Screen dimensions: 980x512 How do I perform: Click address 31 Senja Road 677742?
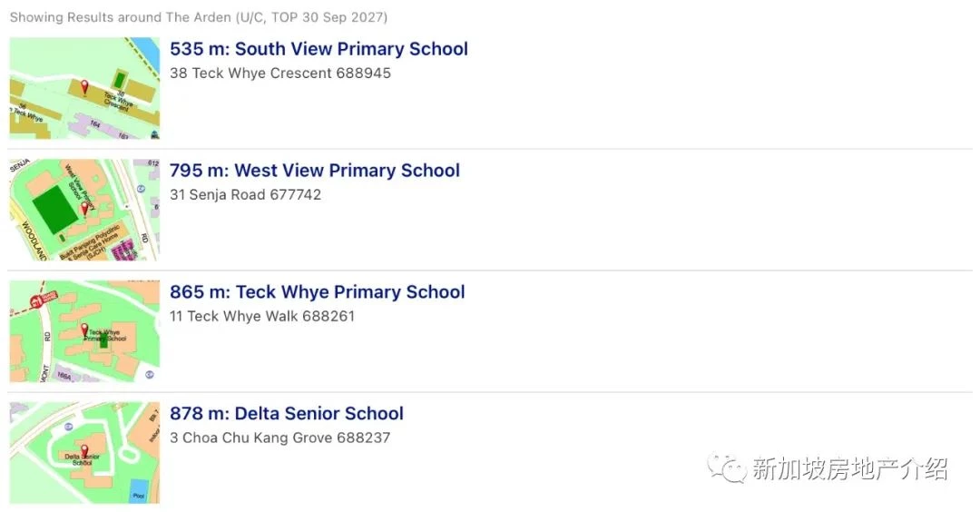click(246, 195)
